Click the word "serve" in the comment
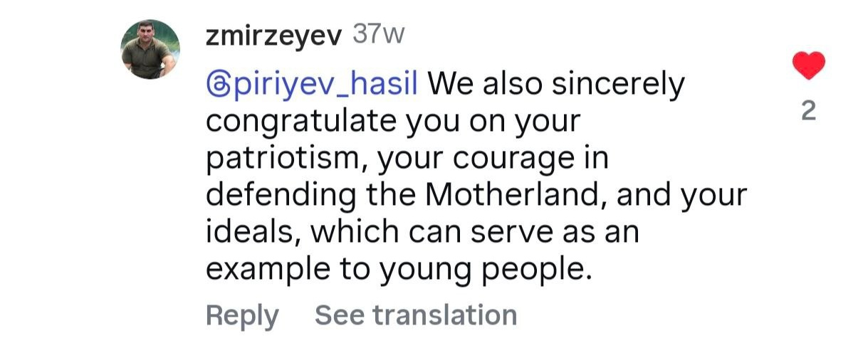Screen dimensions: 868x353 [518, 231]
